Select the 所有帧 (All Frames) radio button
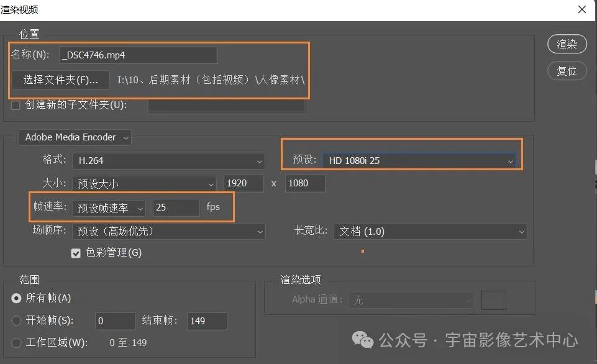The width and height of the screenshot is (597, 364). [17, 298]
